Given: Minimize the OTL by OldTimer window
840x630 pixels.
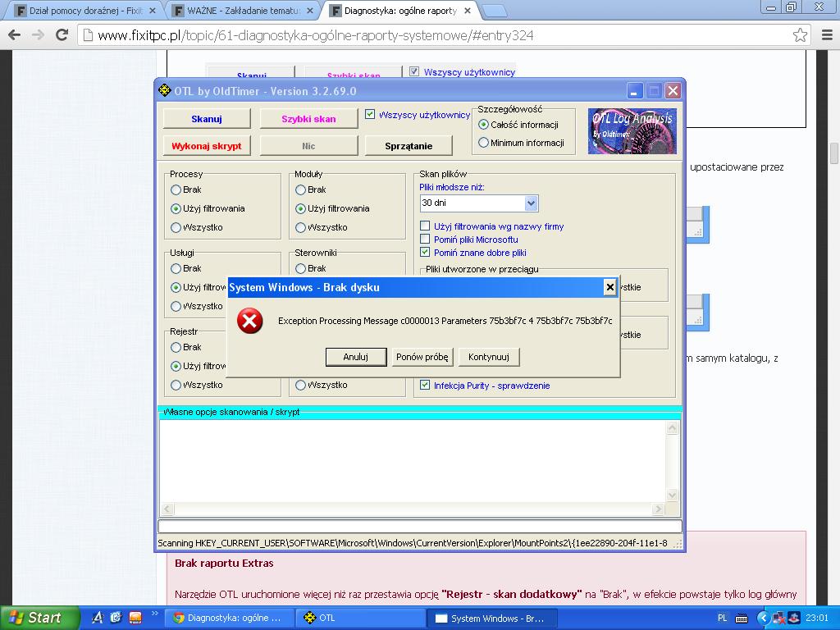Looking at the screenshot, I should [634, 91].
